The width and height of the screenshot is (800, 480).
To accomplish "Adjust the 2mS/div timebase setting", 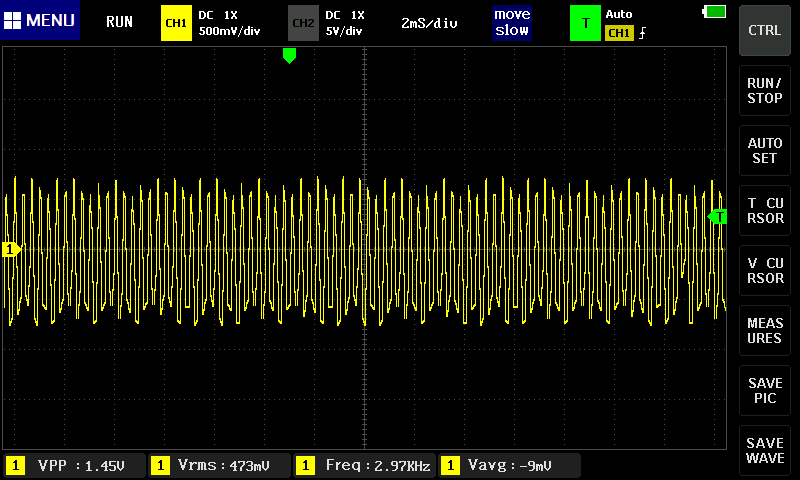I will (x=429, y=23).
